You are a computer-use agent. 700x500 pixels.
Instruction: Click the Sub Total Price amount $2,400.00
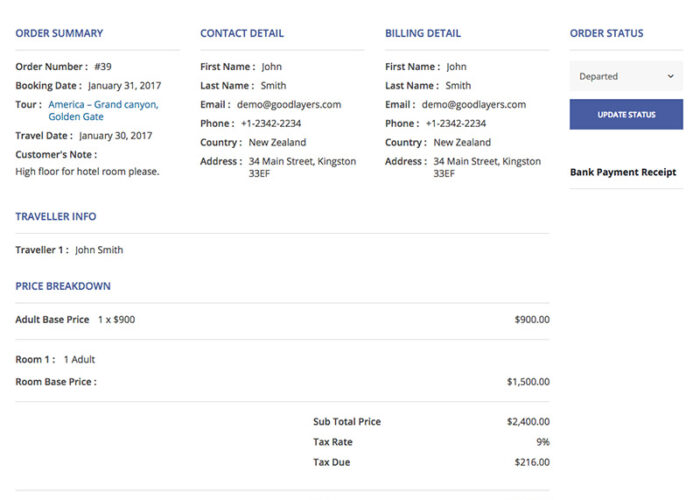tap(528, 422)
